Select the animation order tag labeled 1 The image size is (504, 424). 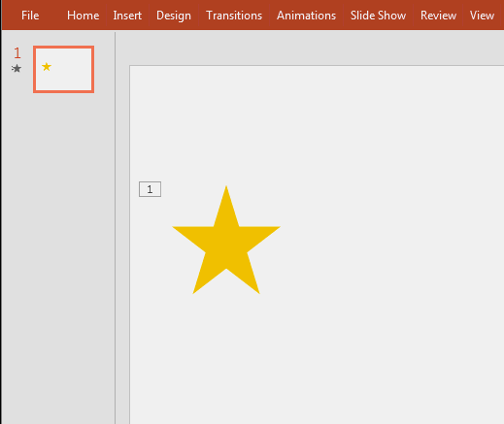(150, 189)
